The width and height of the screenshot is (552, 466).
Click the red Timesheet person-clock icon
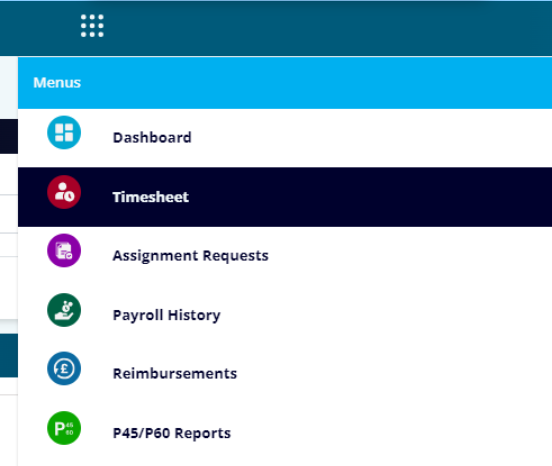64,192
